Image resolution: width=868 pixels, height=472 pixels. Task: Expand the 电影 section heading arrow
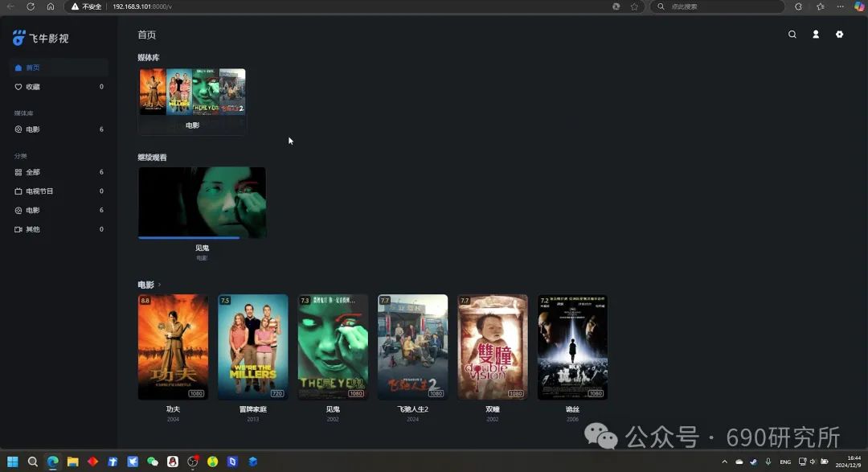(x=159, y=285)
